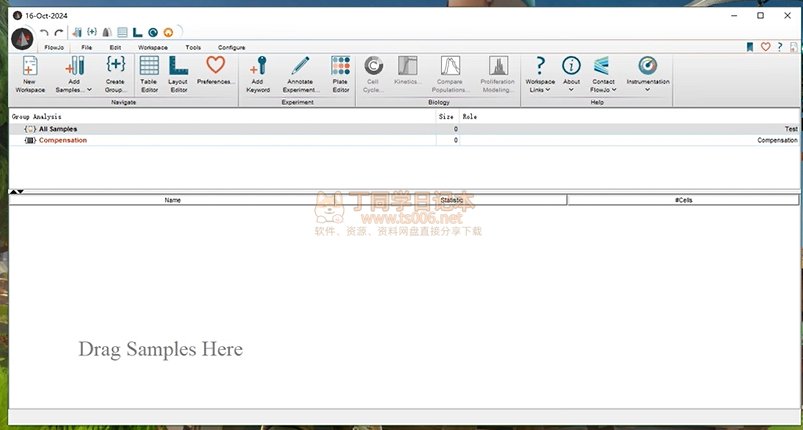Click the 16-Oct-2024 window title
This screenshot has height=430, width=803.
46,16
